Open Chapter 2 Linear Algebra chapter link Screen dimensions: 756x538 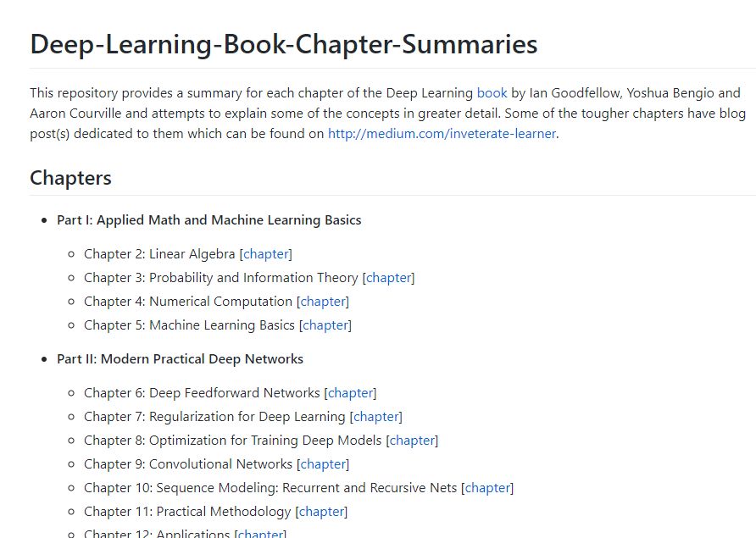[266, 253]
